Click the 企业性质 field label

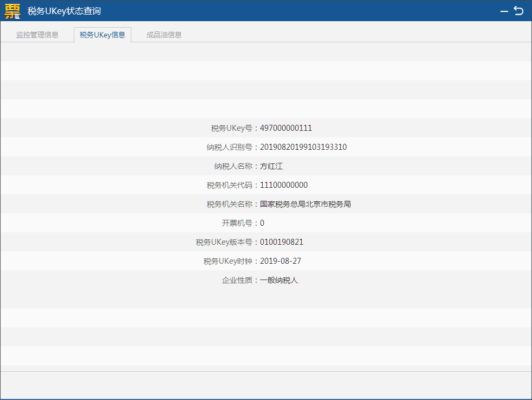tap(237, 280)
